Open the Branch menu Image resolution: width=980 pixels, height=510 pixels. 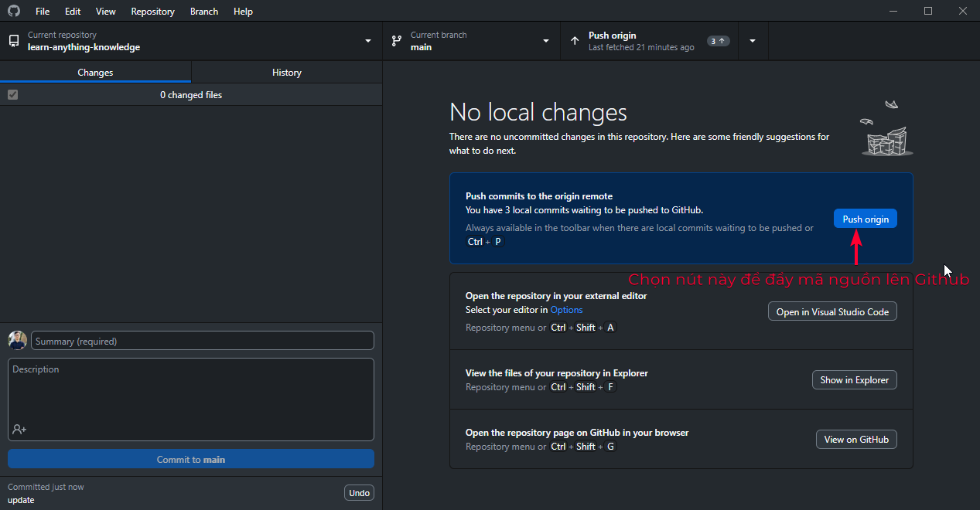click(204, 12)
